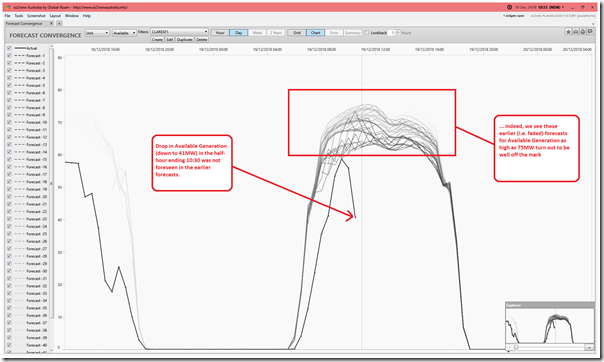Viewport: 604px width, 362px height.
Task: Toggle the Forecast -38 series checkbox
Action: coord(9,330)
